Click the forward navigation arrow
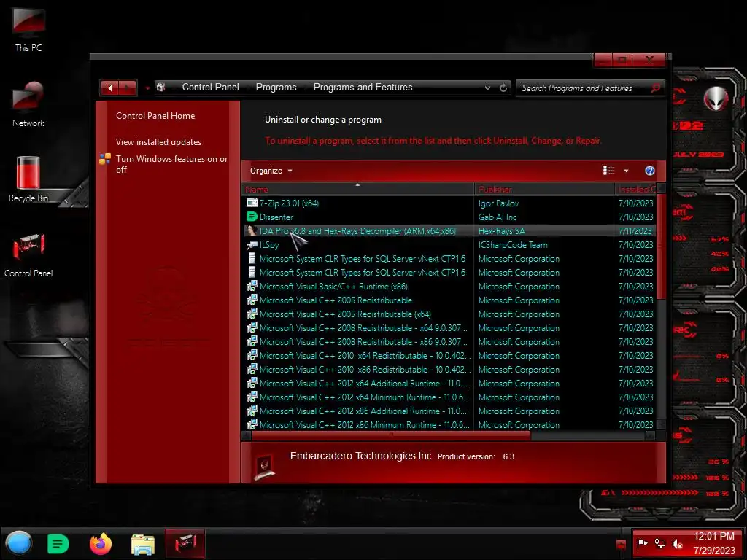Image resolution: width=747 pixels, height=560 pixels. point(127,87)
